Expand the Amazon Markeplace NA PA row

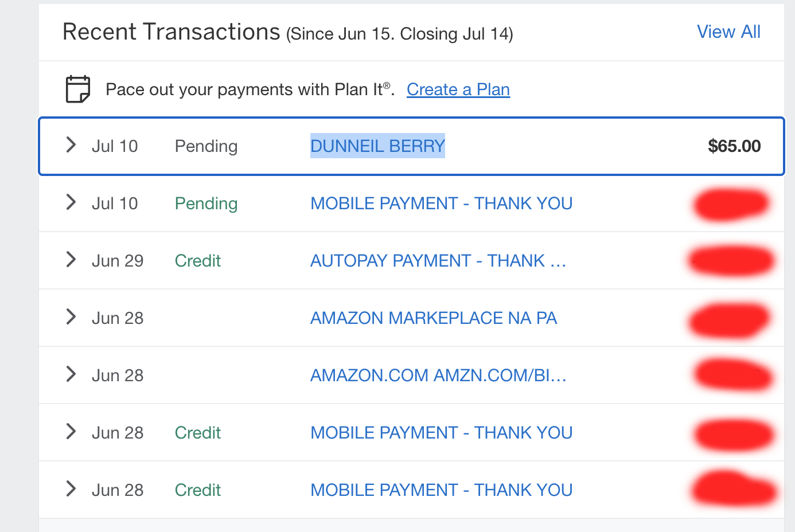pos(71,316)
